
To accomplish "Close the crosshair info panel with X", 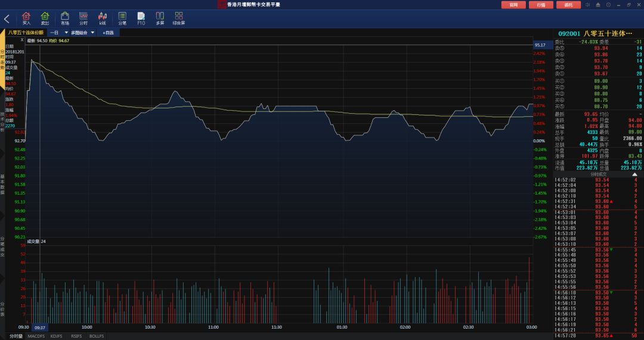I will pos(22,40).
